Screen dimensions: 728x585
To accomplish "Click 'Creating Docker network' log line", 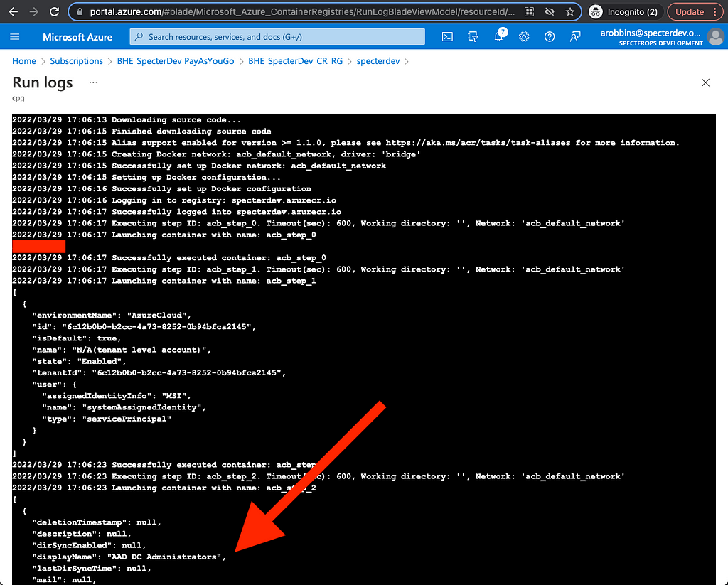I will tap(216, 154).
